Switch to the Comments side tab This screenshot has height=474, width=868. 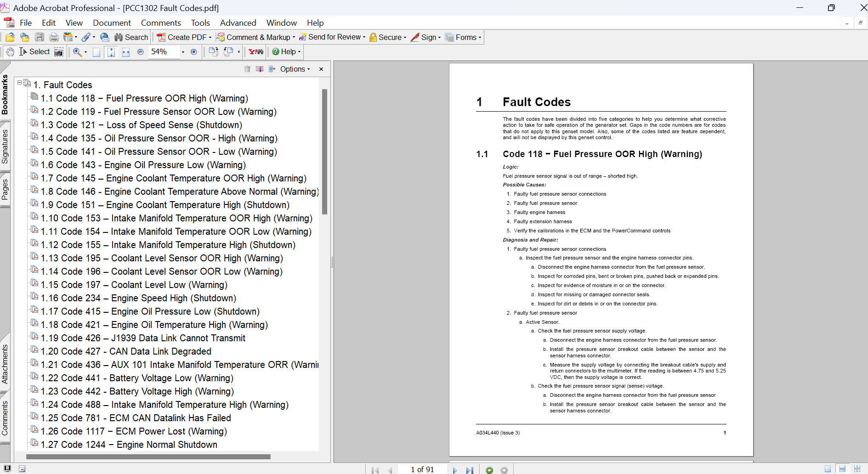point(5,418)
